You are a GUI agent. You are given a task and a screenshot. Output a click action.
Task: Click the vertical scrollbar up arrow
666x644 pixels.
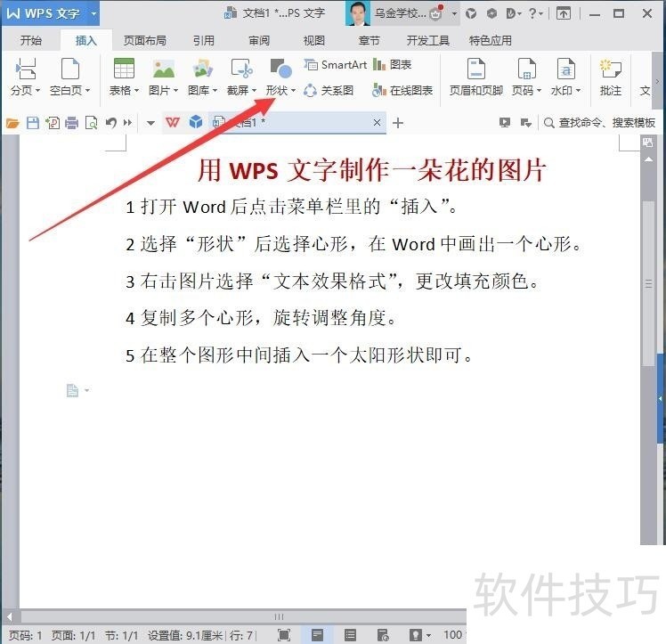(648, 159)
